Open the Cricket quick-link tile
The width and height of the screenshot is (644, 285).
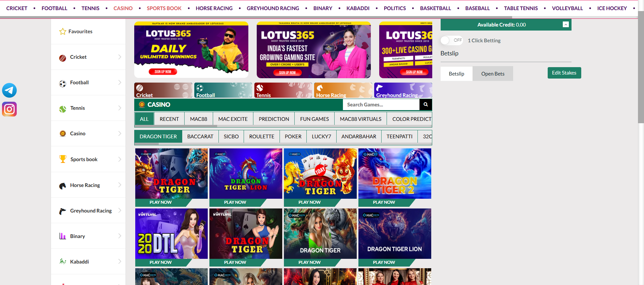coord(163,90)
